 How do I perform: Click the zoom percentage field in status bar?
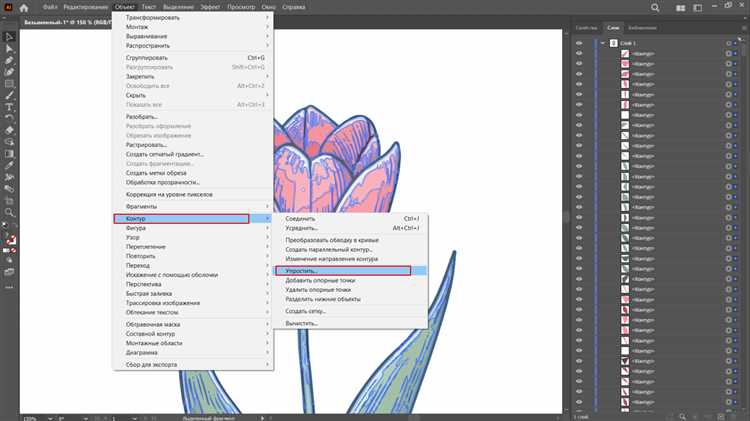(33, 418)
